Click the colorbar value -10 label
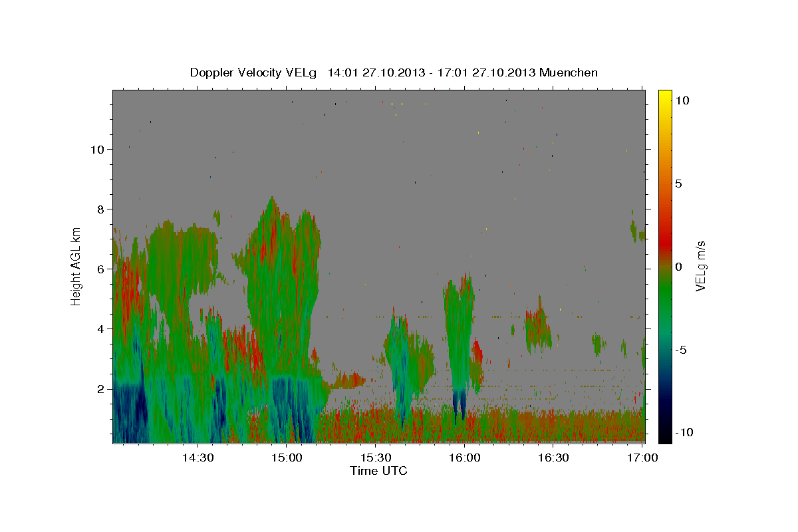This screenshot has height=532, width=798. point(684,433)
